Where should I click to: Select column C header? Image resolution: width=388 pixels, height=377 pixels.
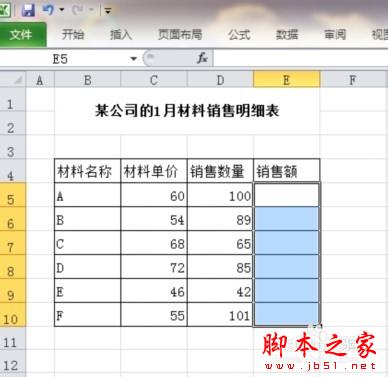154,80
